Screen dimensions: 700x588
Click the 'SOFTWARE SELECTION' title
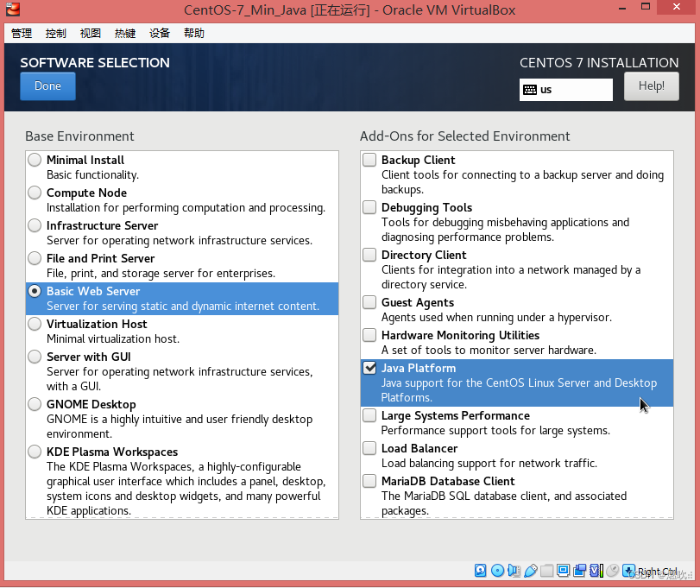click(x=95, y=63)
